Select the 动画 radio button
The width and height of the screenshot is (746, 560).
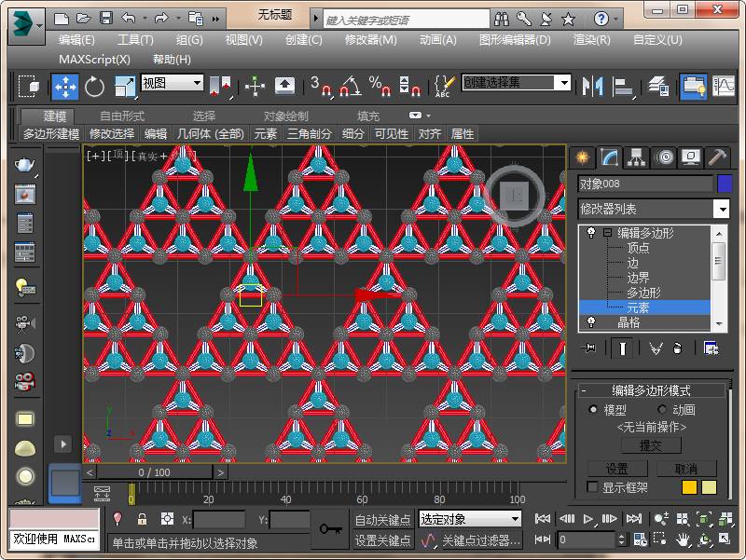662,409
